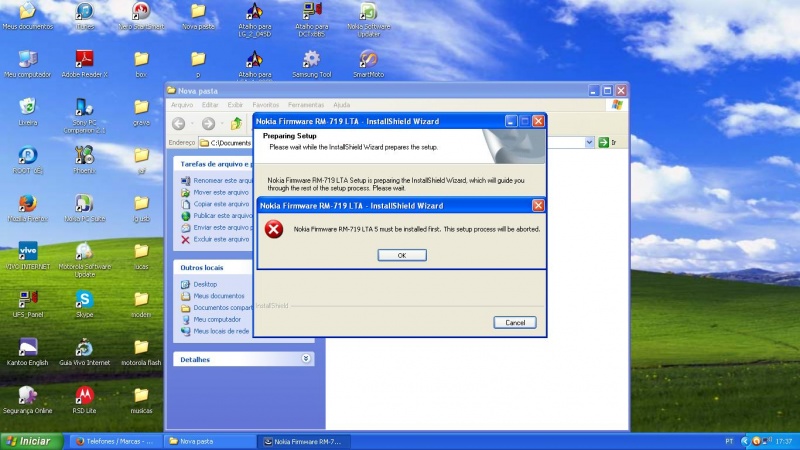This screenshot has width=800, height=450.
Task: Open Nokia Software Updater desktop shortcut
Action: (368, 19)
